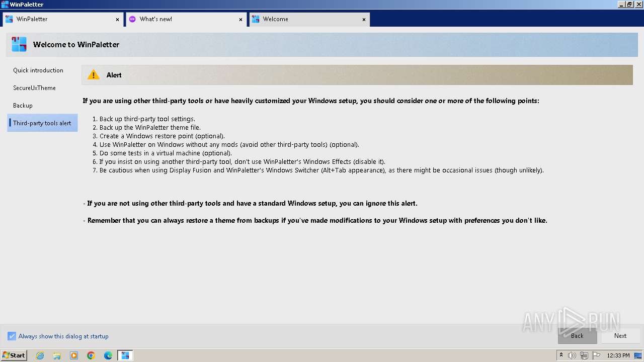Close the Welcome tab

tap(364, 20)
